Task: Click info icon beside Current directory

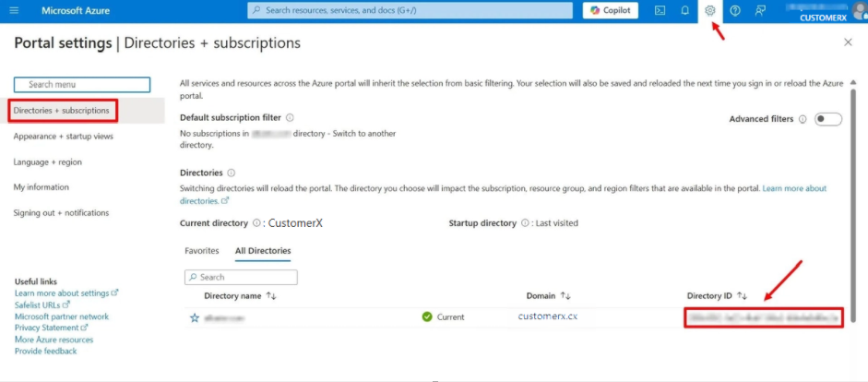Action: (x=256, y=223)
